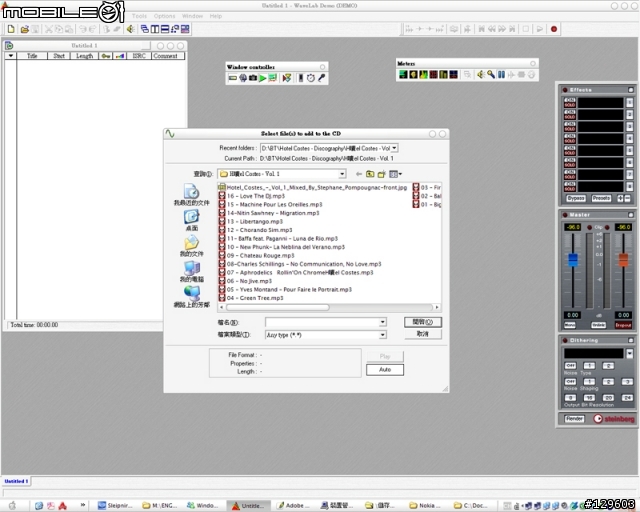Image resolution: width=640 pixels, height=512 pixels.
Task: Click the Auto button in file dialog
Action: pyautogui.click(x=385, y=370)
